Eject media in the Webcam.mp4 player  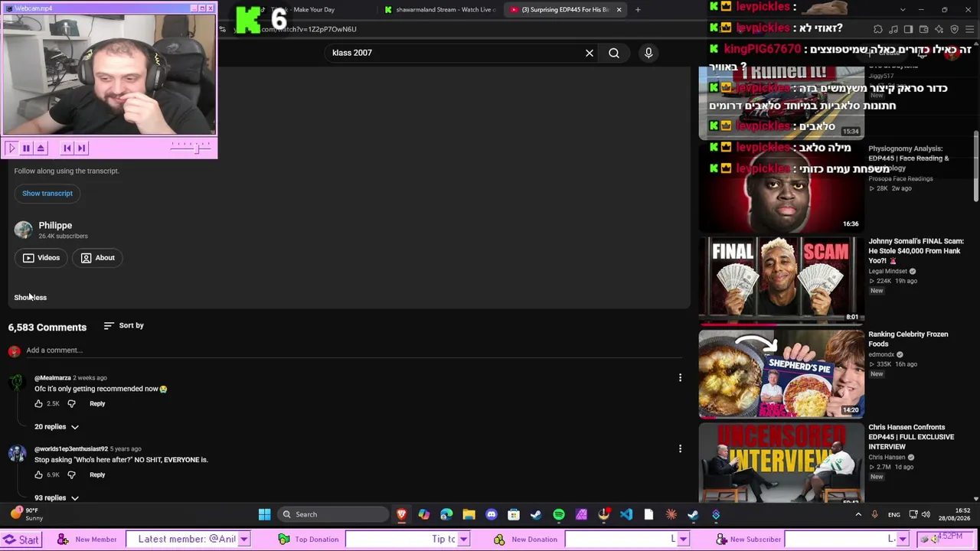[x=41, y=148]
